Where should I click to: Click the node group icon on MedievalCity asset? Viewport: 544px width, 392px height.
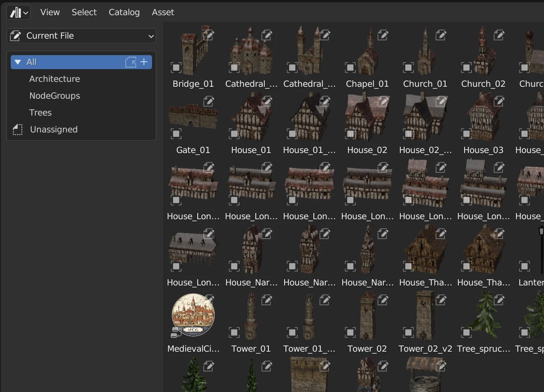[176, 332]
